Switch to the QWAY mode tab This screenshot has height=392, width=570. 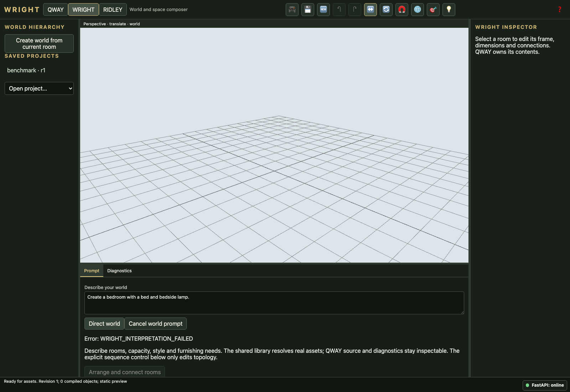point(56,10)
